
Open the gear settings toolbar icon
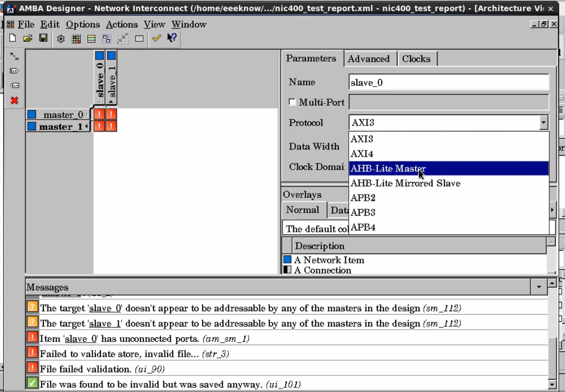pyautogui.click(x=61, y=39)
